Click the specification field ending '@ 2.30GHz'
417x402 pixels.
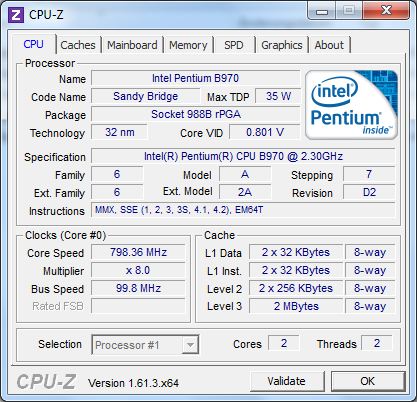[x=243, y=156]
